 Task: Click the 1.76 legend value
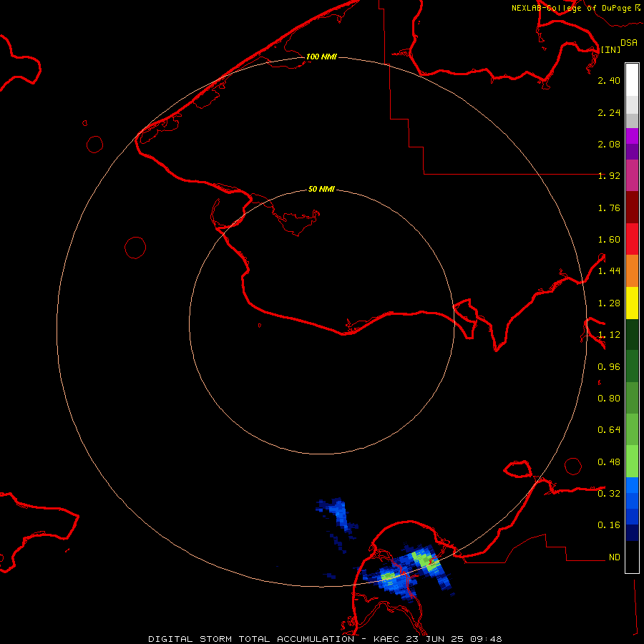[609, 208]
